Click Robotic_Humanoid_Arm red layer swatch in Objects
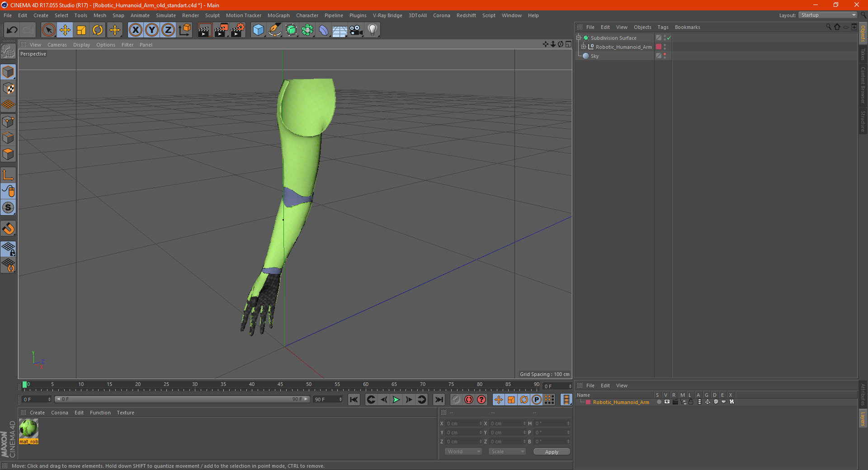The width and height of the screenshot is (868, 470). coord(659,47)
